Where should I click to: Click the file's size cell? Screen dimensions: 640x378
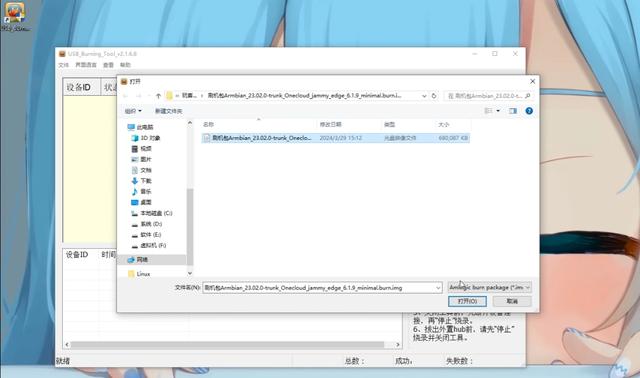(453, 138)
